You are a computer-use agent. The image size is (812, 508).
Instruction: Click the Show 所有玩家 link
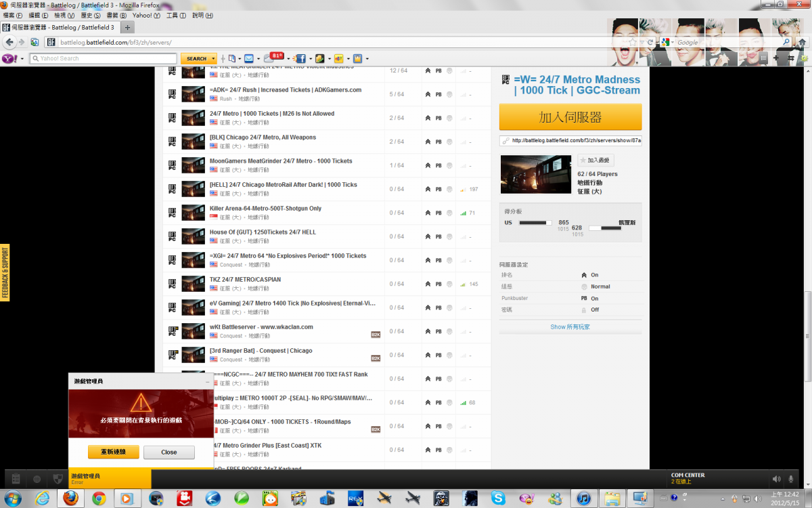570,327
